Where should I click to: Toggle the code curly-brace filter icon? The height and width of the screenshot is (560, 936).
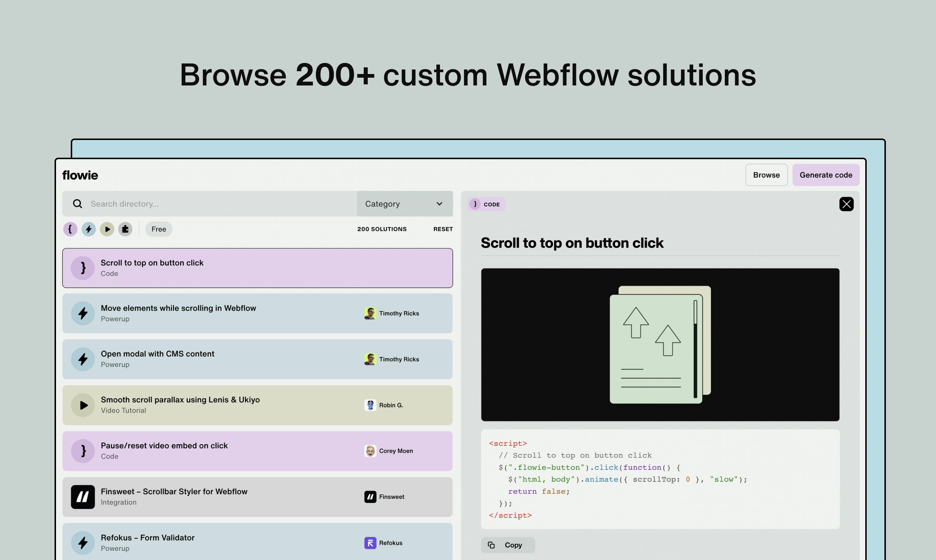(70, 229)
